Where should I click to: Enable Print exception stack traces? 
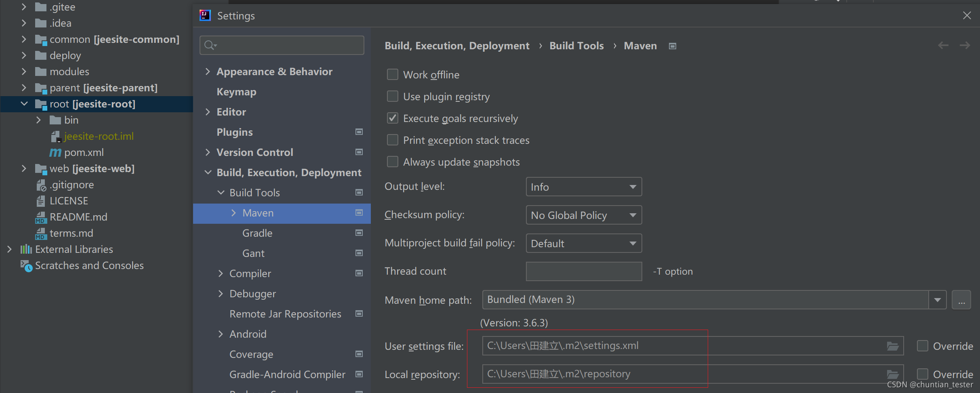tap(393, 140)
